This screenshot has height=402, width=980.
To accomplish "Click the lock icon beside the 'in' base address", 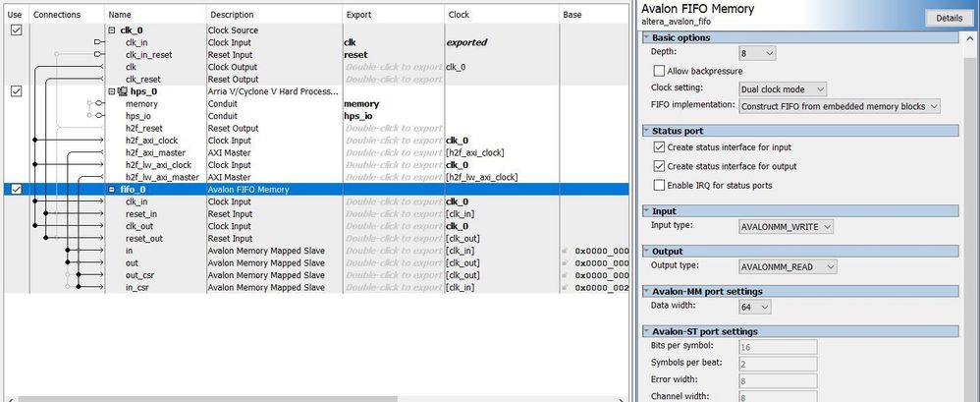I will coord(565,251).
